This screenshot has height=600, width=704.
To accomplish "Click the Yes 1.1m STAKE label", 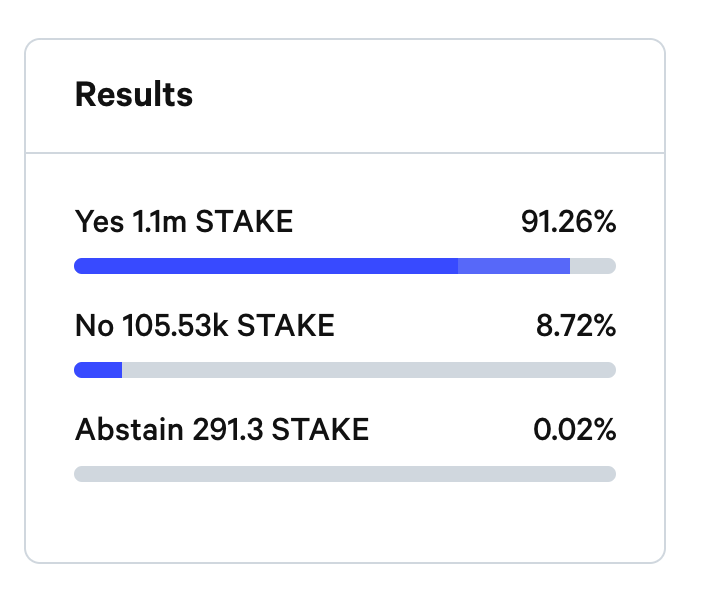I will pyautogui.click(x=184, y=221).
